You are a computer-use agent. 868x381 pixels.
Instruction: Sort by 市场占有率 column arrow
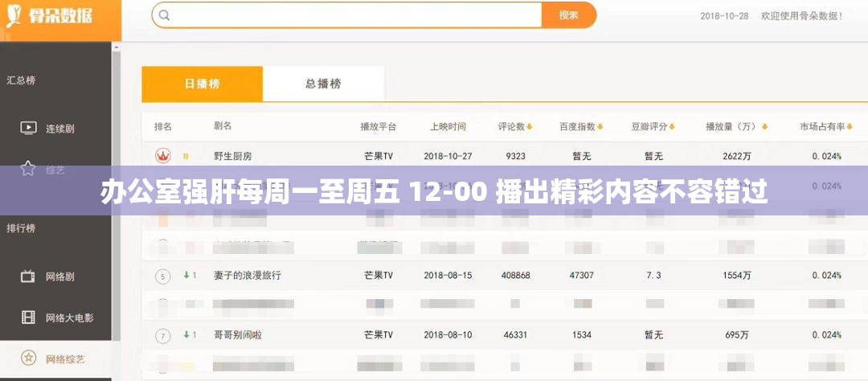(x=850, y=127)
